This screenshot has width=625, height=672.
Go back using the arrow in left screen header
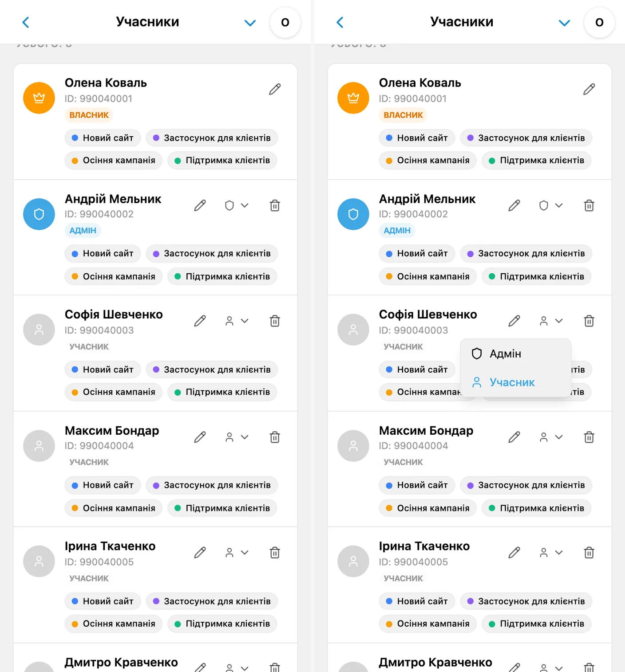tap(26, 22)
